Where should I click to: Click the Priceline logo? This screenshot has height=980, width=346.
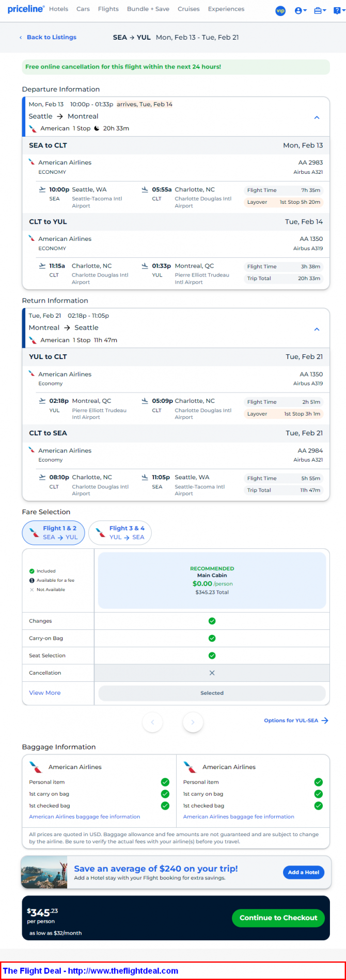pyautogui.click(x=26, y=9)
